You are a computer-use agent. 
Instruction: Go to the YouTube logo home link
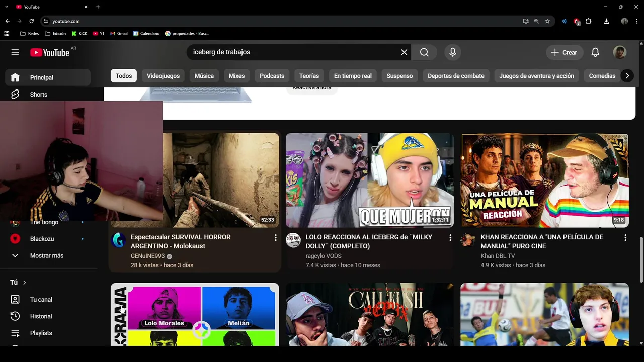pos(50,52)
